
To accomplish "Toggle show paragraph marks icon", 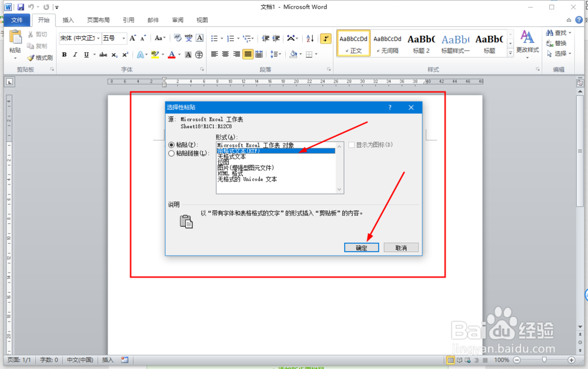I will (x=326, y=38).
